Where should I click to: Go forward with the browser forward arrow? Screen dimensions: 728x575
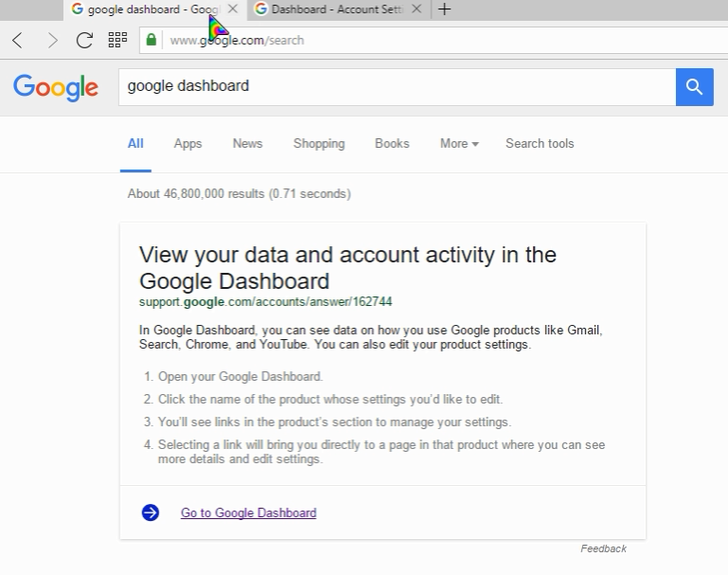[x=52, y=41]
